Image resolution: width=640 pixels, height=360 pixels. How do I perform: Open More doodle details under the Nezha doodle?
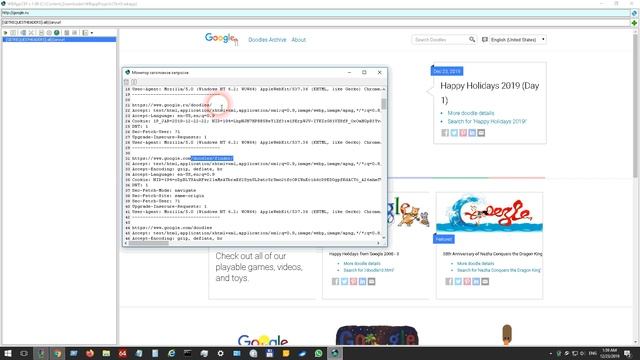pyautogui.click(x=475, y=264)
